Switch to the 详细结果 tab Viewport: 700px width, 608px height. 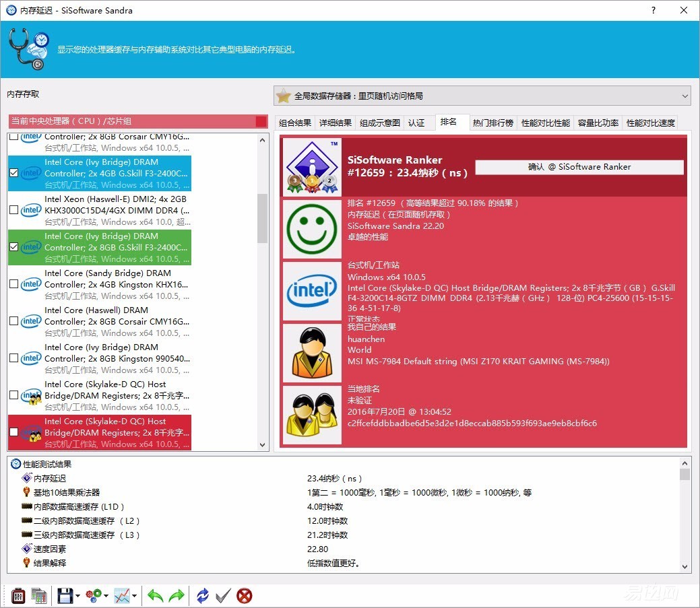coord(336,123)
